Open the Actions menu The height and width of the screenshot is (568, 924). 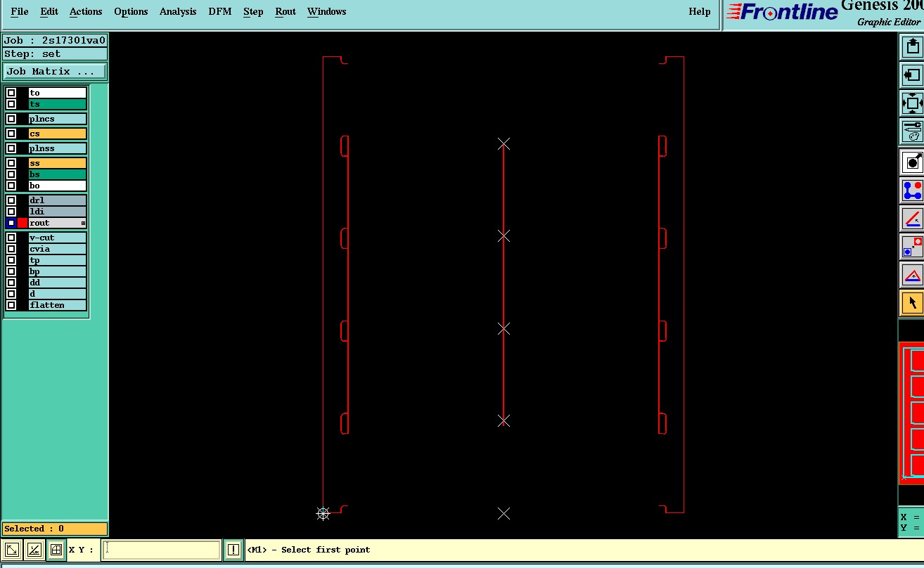tap(86, 11)
